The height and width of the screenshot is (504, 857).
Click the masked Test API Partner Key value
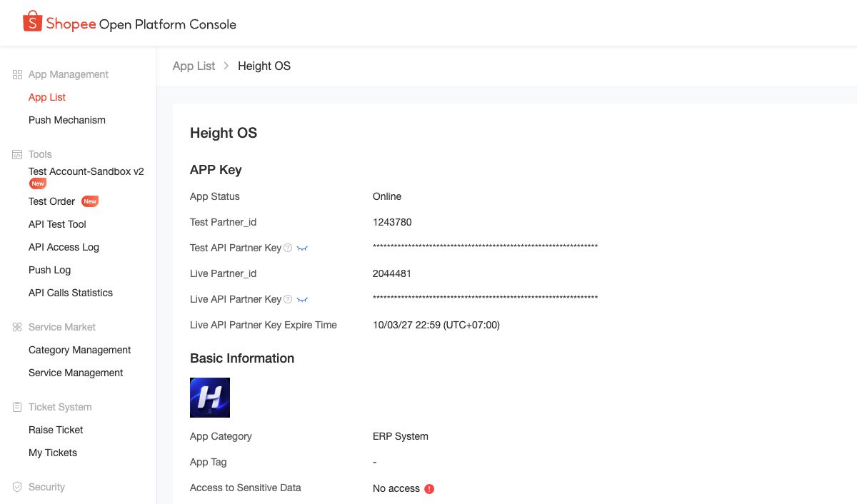pos(485,247)
